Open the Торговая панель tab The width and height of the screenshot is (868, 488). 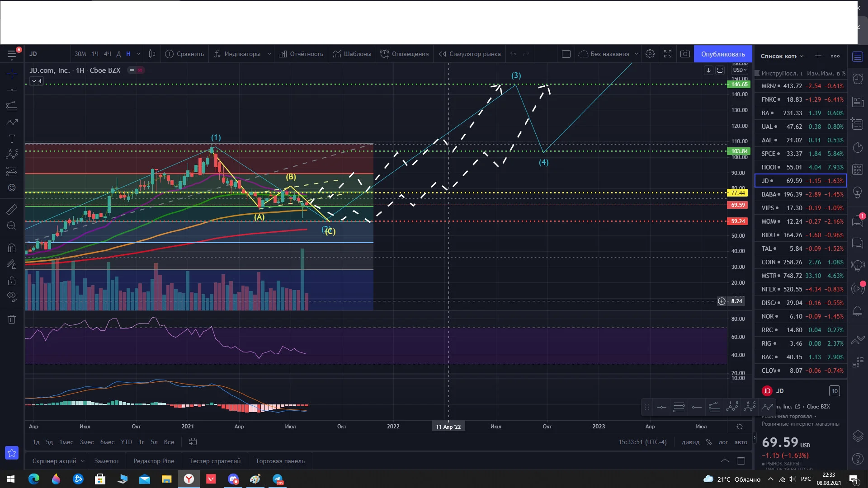click(280, 461)
